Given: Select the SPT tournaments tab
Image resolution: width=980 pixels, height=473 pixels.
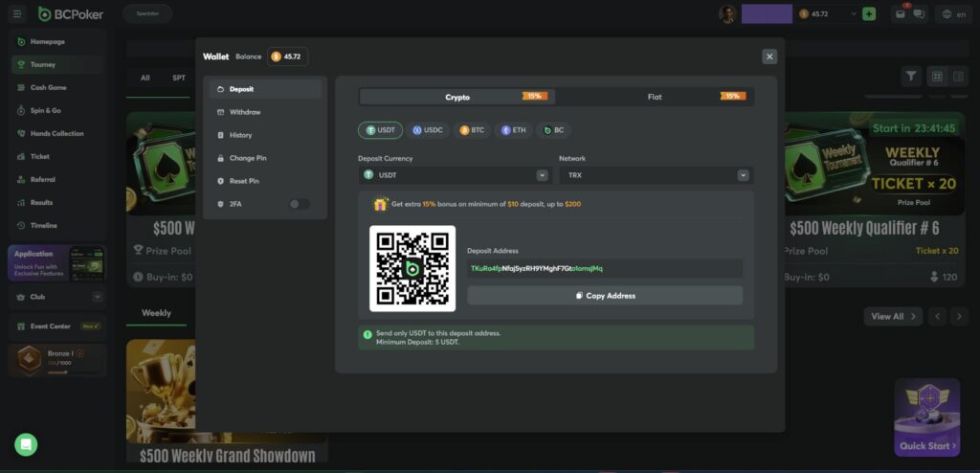Looking at the screenshot, I should pyautogui.click(x=179, y=79).
